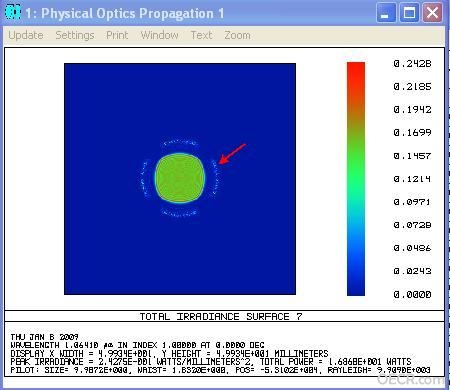The image size is (450, 390).
Task: Maximize the Physical Optics Propagation window
Action: click(x=409, y=13)
